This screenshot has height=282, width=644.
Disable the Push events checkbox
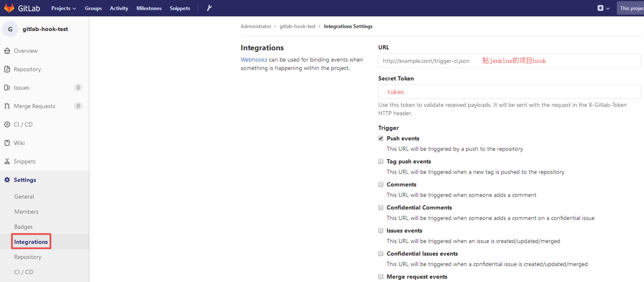click(381, 138)
